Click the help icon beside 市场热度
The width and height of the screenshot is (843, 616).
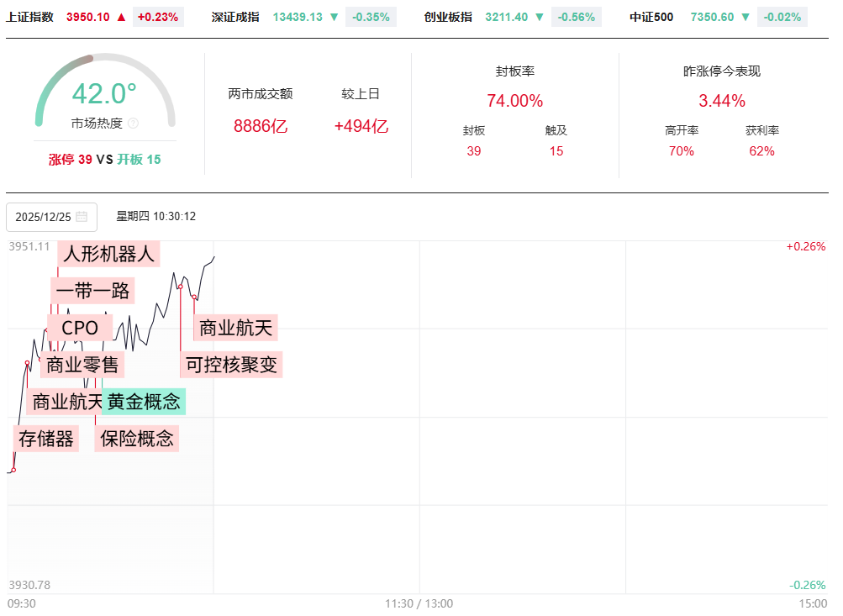pyautogui.click(x=133, y=124)
